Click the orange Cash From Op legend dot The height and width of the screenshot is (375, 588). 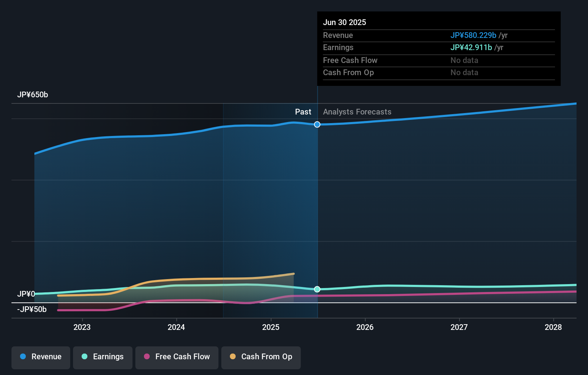[x=233, y=356]
